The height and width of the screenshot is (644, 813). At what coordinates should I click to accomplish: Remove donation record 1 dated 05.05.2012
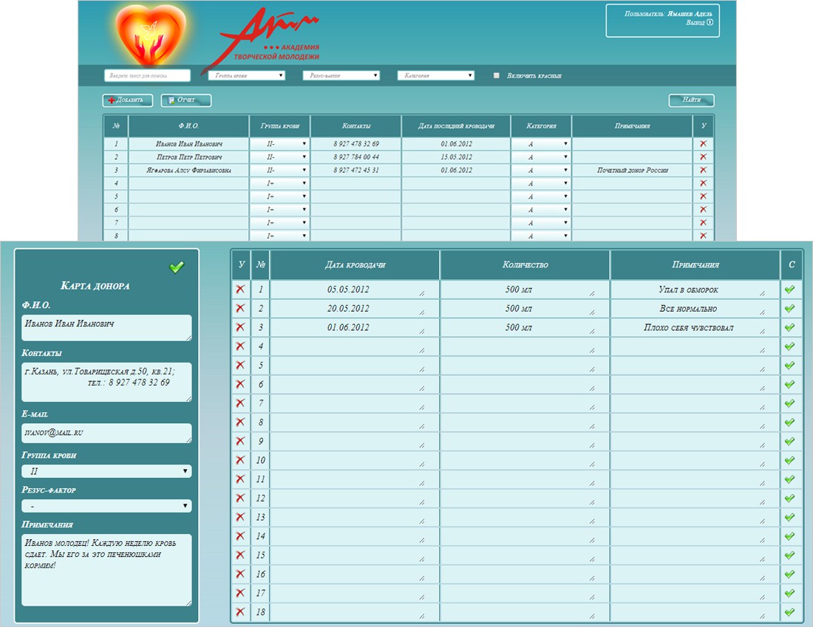[x=240, y=289]
